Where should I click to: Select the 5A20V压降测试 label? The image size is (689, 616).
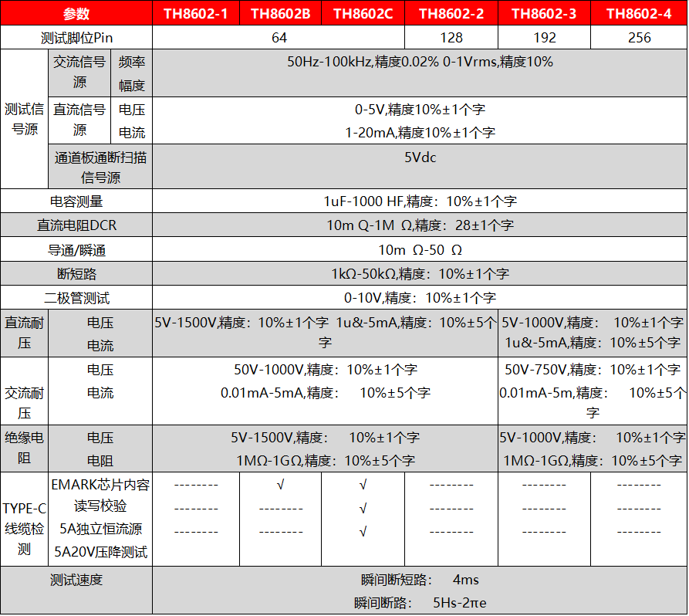pyautogui.click(x=100, y=553)
